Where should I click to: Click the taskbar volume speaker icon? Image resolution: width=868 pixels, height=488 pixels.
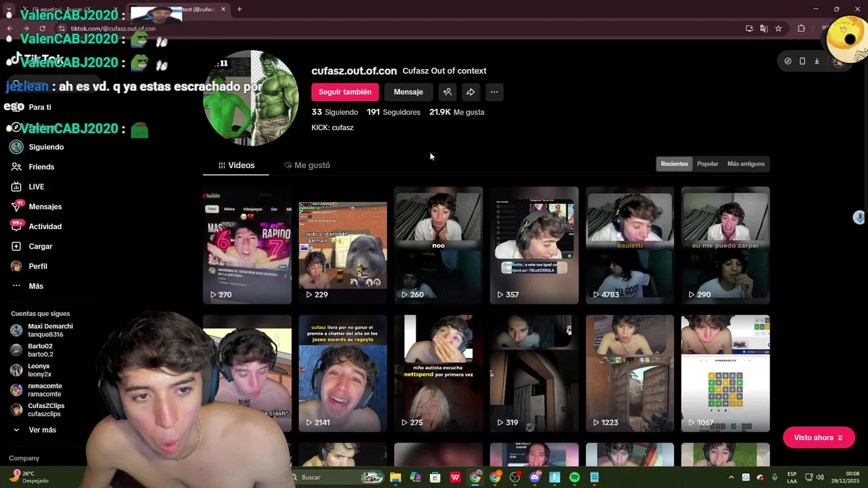(x=820, y=478)
